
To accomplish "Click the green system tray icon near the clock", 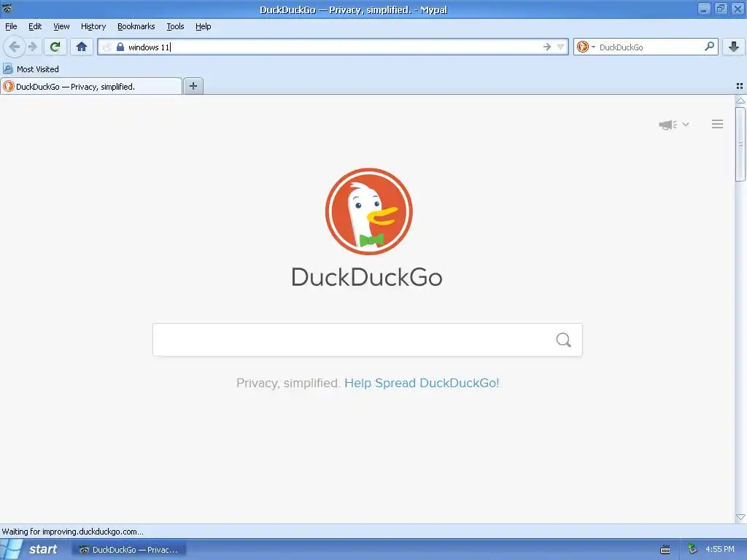I will point(692,549).
